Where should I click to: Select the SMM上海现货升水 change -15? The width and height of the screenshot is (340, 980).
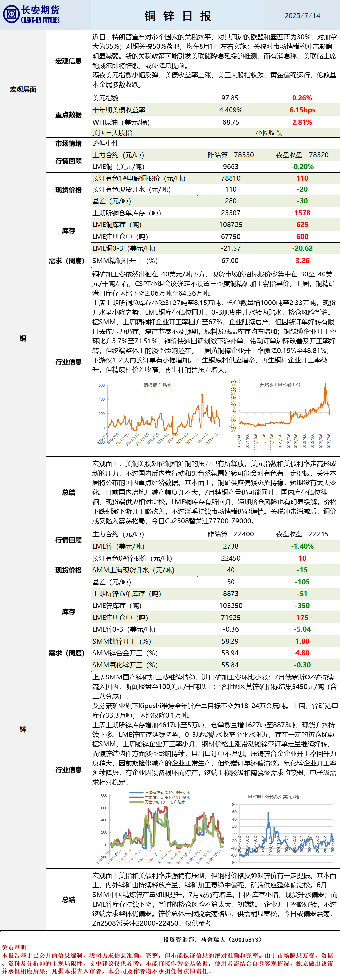click(x=302, y=570)
